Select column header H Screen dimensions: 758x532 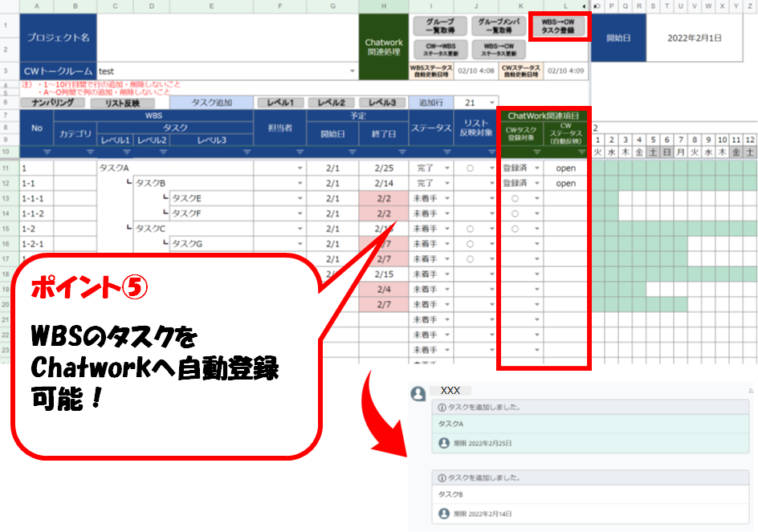coord(384,6)
